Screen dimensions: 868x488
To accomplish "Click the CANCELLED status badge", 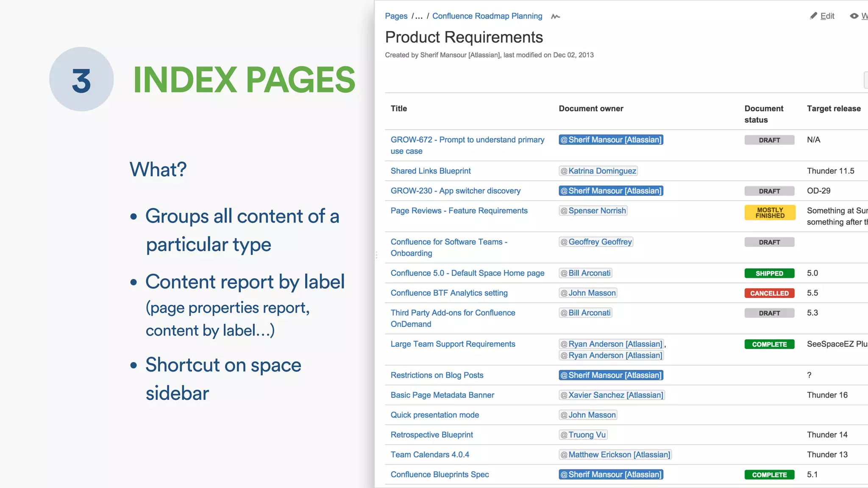I will pos(769,293).
